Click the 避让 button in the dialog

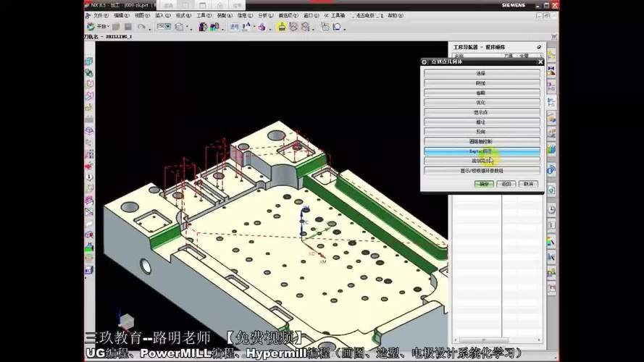point(482,122)
